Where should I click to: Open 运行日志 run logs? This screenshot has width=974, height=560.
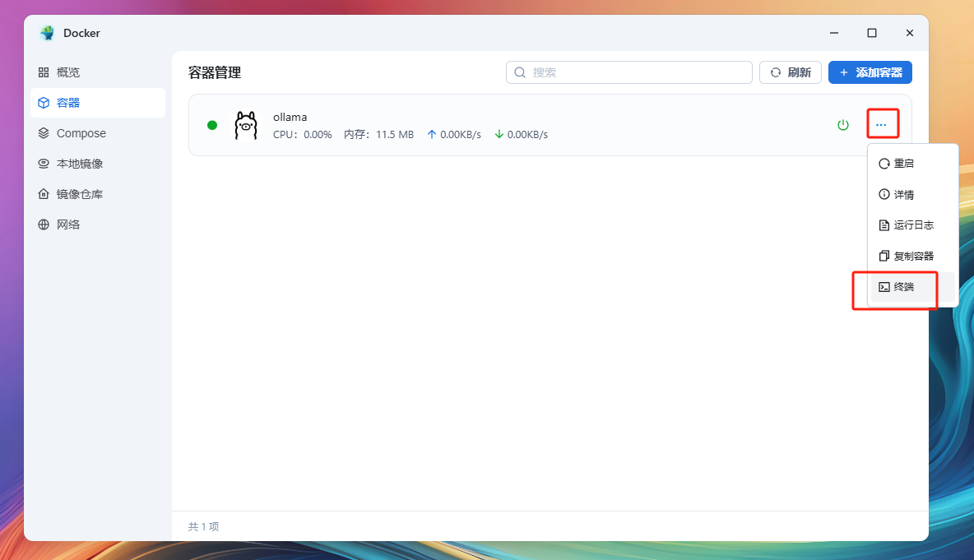click(x=912, y=225)
